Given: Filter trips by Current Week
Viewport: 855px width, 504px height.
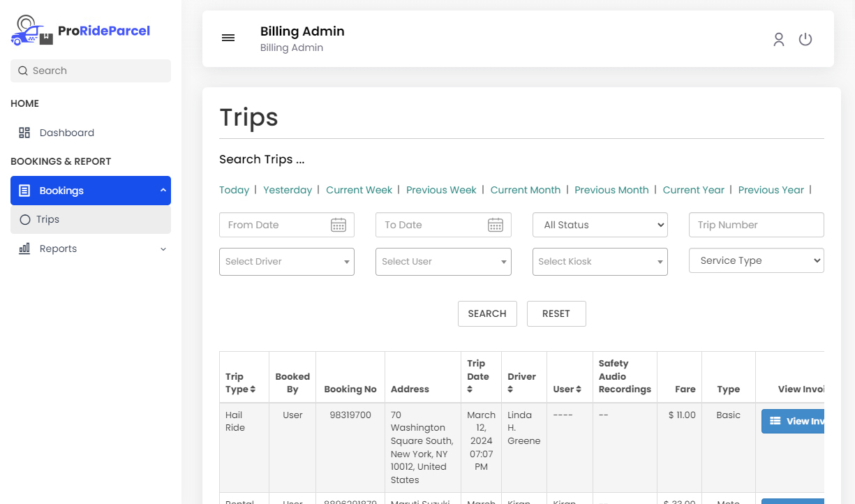Looking at the screenshot, I should (359, 190).
